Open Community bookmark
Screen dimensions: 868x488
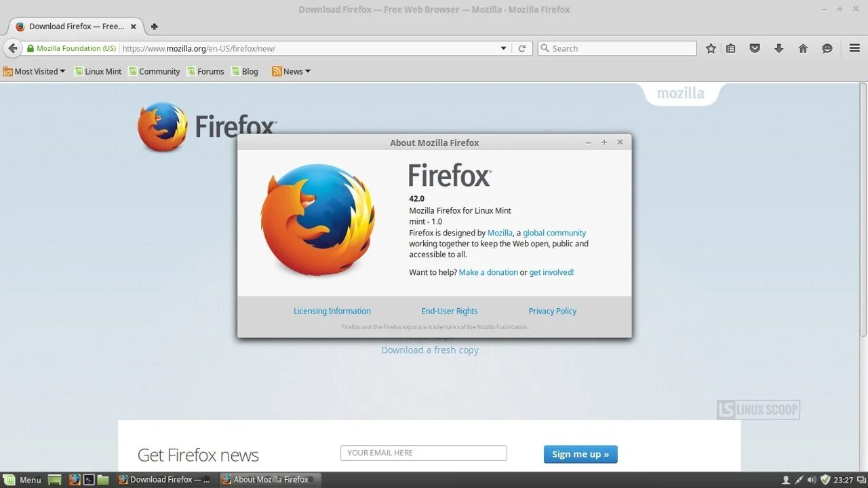point(155,71)
